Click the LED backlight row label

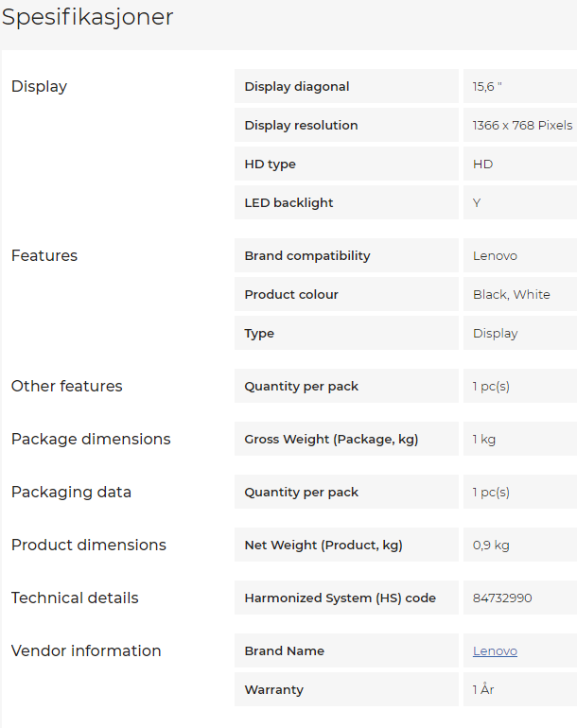(x=288, y=203)
